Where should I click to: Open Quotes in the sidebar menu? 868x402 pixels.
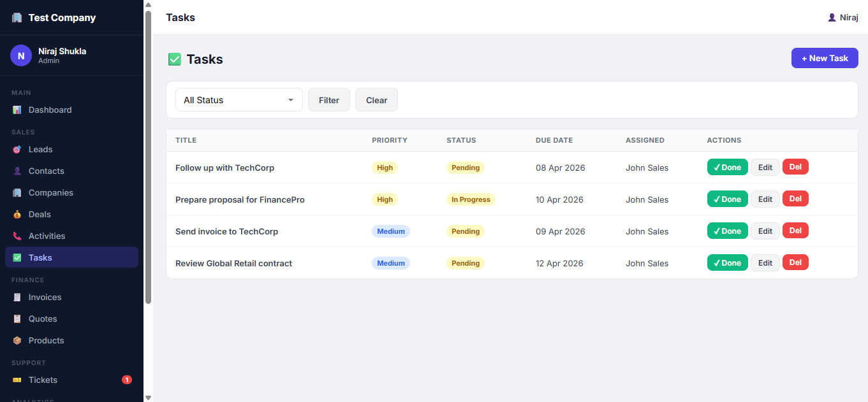(x=43, y=319)
